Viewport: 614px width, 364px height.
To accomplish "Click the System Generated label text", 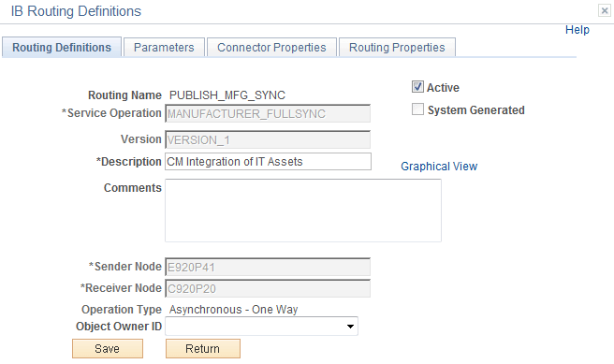I will [x=475, y=110].
